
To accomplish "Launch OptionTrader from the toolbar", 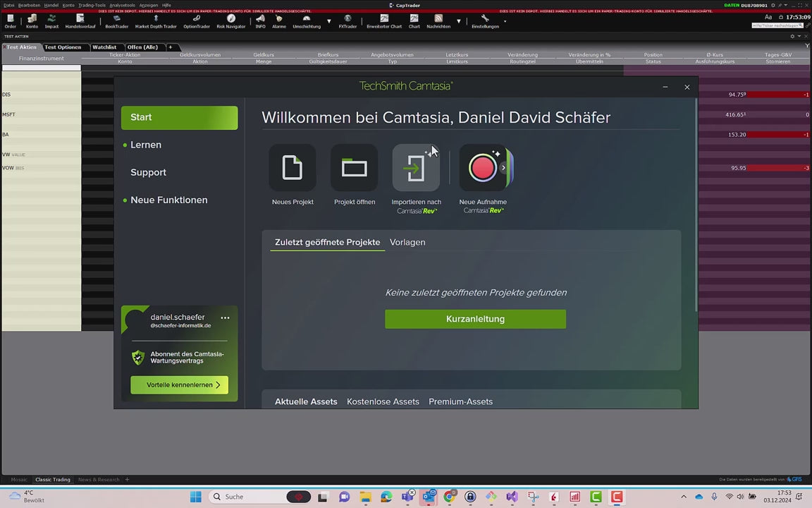I will coord(196,21).
